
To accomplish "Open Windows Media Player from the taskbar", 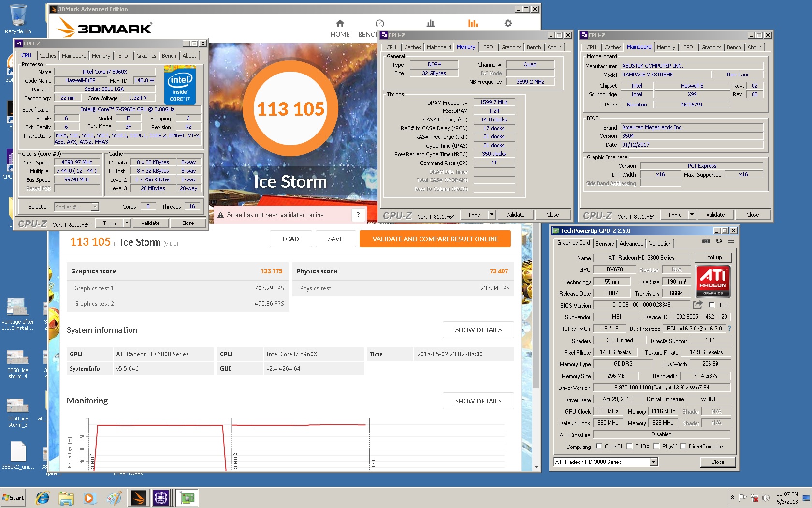I will click(89, 498).
